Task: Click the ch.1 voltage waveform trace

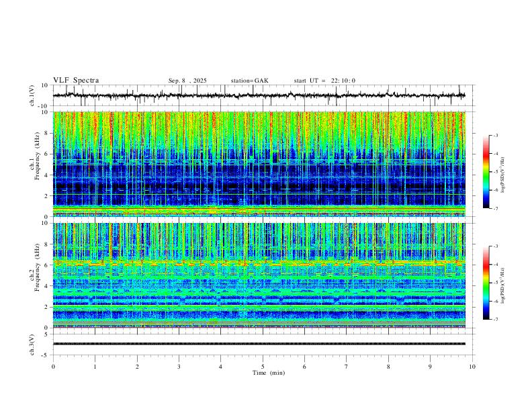Action: point(259,95)
